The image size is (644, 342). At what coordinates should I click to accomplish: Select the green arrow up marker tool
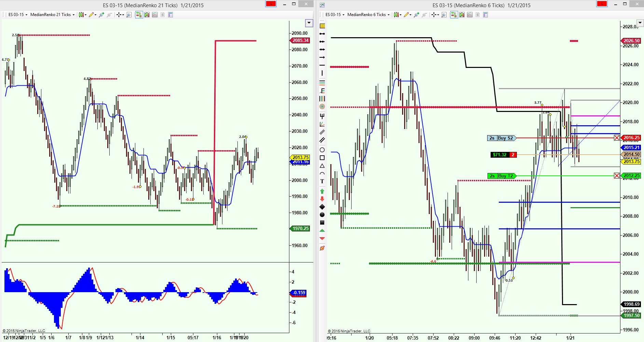pyautogui.click(x=322, y=191)
